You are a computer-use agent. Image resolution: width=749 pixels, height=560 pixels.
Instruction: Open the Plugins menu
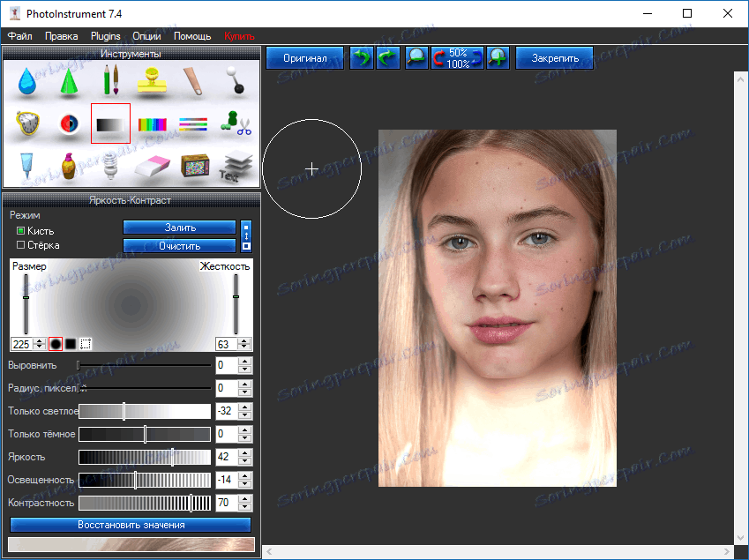point(105,36)
